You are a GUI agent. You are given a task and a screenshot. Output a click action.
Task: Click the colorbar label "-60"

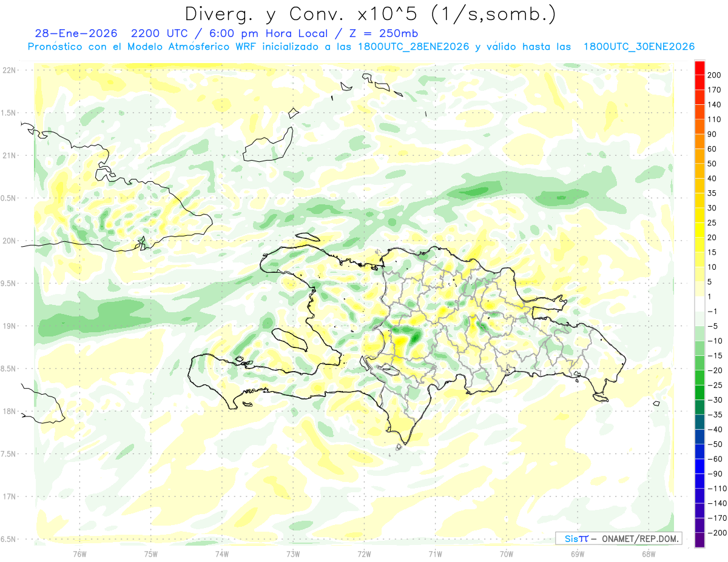coord(716,459)
